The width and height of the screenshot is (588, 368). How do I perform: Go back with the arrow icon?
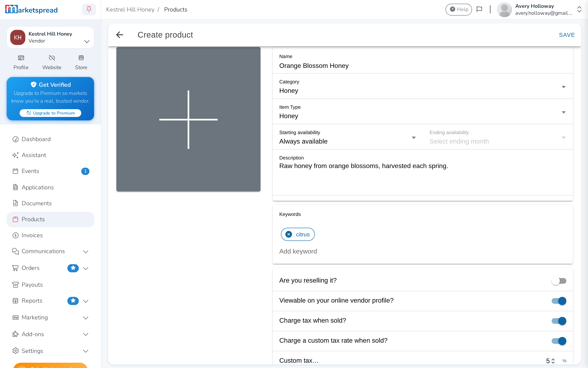(120, 35)
